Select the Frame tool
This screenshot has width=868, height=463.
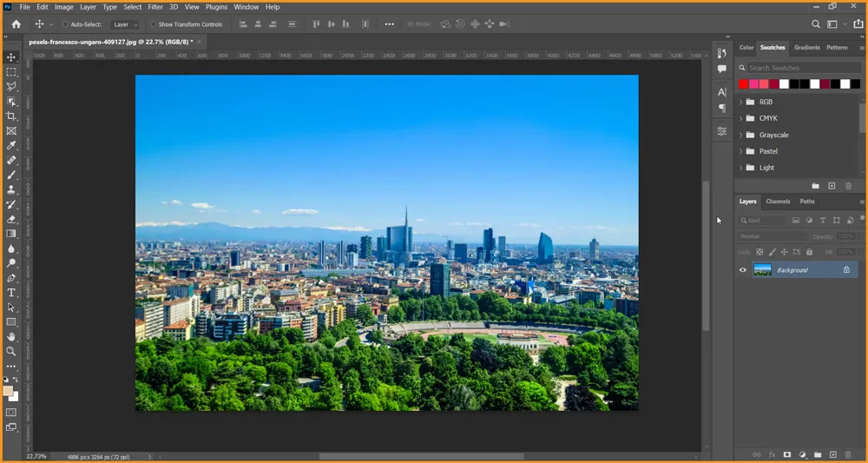[x=11, y=131]
